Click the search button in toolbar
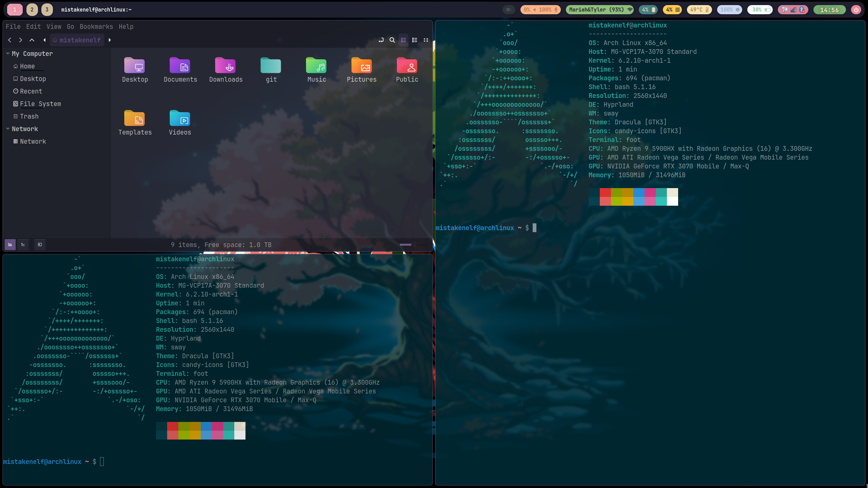 (x=392, y=40)
